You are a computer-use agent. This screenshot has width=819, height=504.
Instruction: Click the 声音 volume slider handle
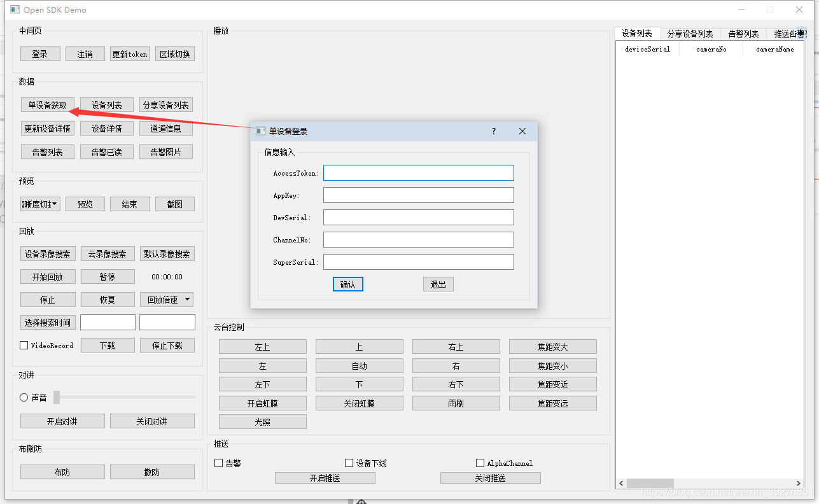click(x=57, y=397)
